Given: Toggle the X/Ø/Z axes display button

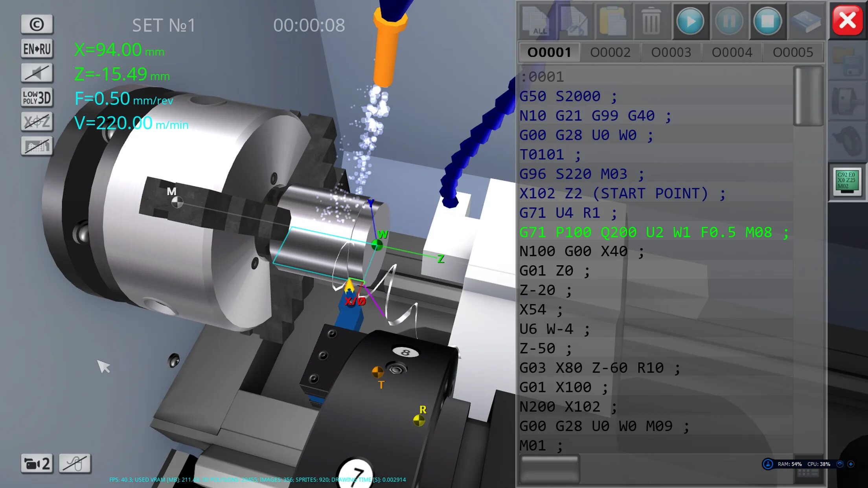Looking at the screenshot, I should tap(37, 122).
